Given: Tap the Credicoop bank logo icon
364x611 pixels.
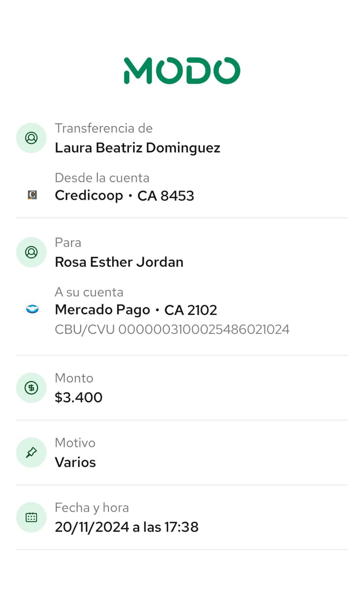Looking at the screenshot, I should click(32, 195).
